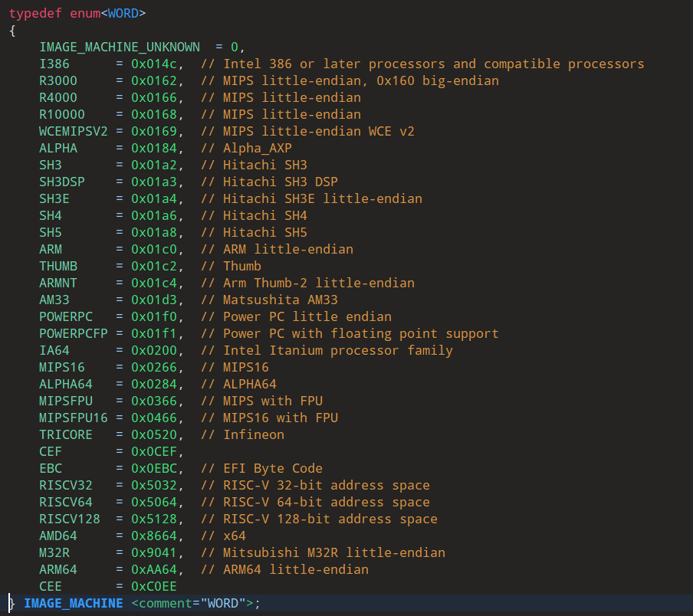Image resolution: width=693 pixels, height=616 pixels.
Task: Click the opening curly brace
Action: point(12,31)
